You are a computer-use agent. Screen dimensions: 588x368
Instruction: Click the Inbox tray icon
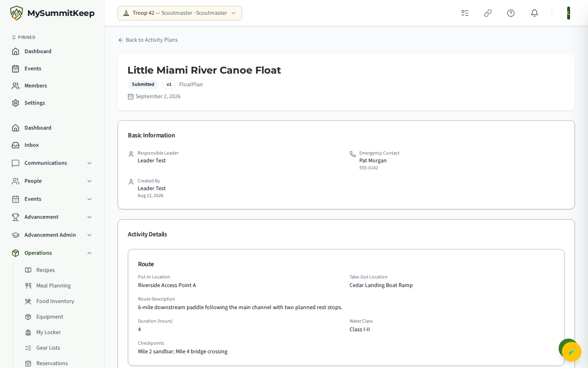click(x=16, y=145)
